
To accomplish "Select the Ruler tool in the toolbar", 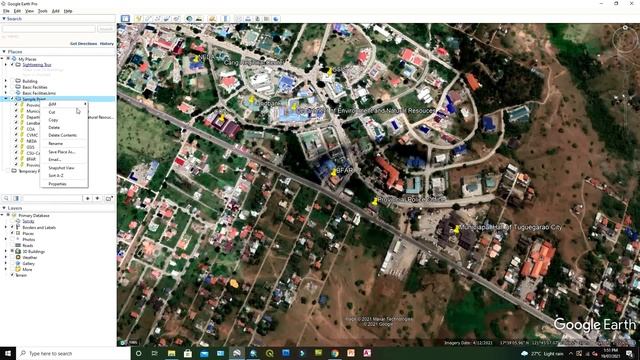I will [225, 19].
